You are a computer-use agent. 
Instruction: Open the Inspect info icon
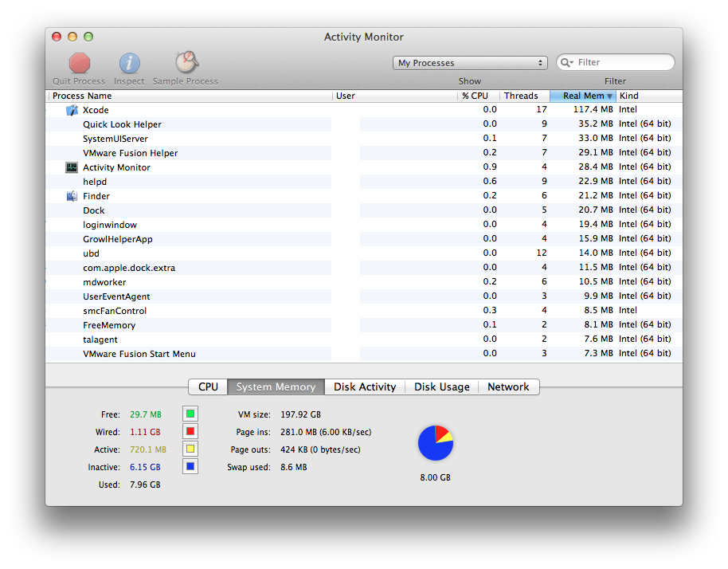130,63
